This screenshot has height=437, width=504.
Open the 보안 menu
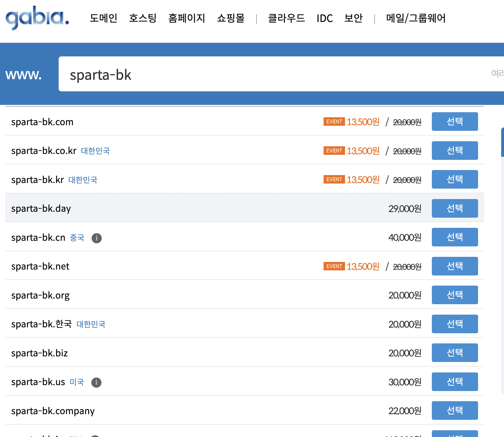pos(353,18)
